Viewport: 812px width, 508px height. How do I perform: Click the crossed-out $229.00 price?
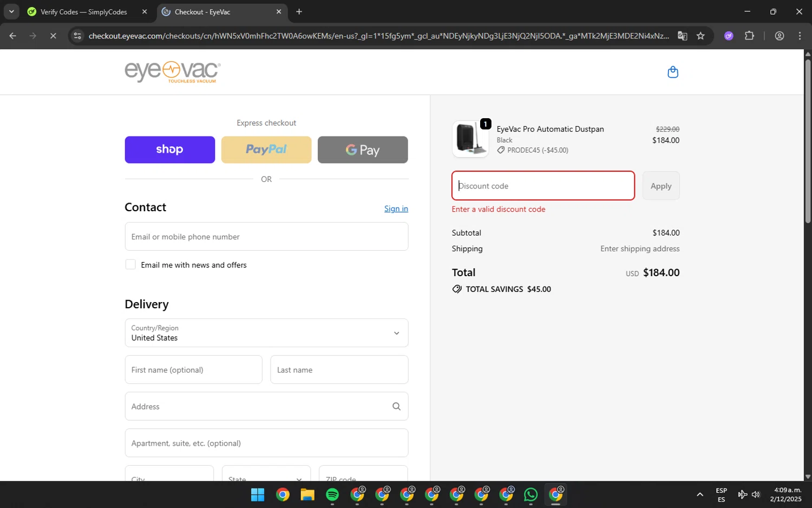(x=667, y=129)
